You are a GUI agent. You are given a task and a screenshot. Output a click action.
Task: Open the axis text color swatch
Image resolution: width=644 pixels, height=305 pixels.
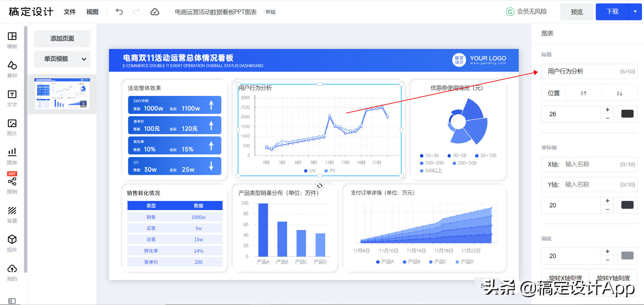627,205
